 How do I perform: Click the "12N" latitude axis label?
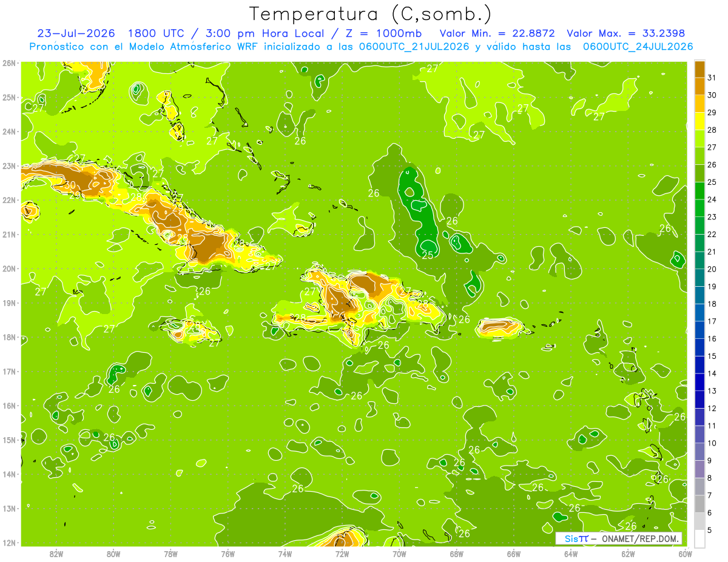click(x=8, y=543)
